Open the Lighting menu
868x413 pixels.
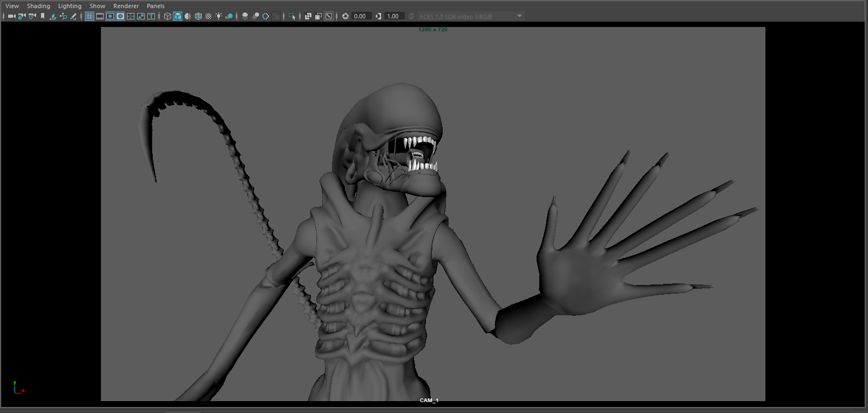[70, 6]
